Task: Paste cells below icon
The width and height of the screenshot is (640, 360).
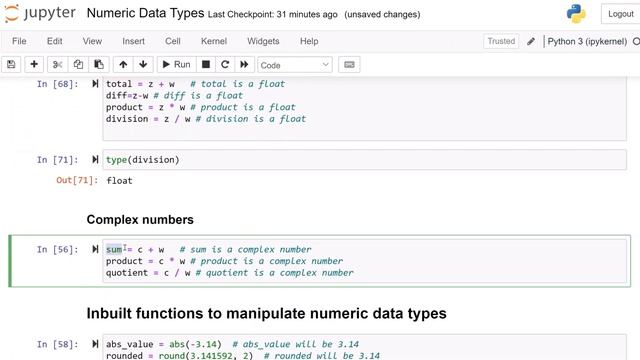Action: point(99,64)
